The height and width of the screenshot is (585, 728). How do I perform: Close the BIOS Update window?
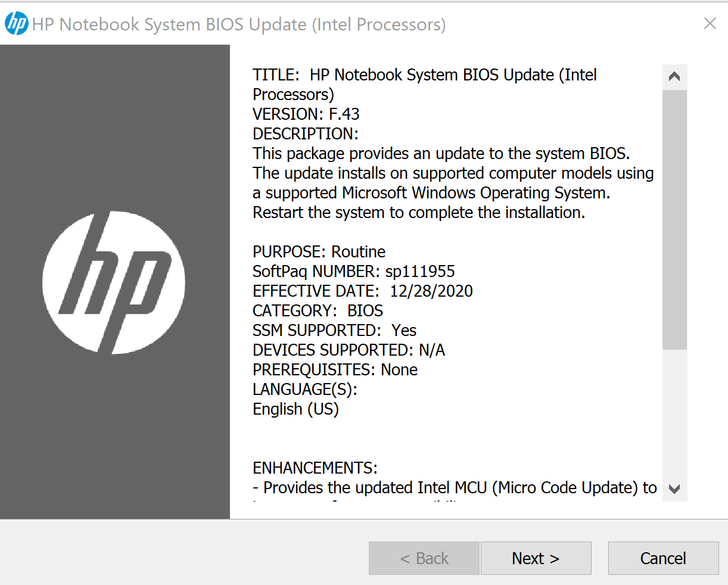(710, 23)
